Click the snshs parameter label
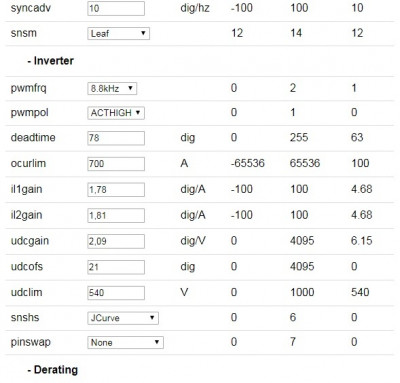Screen dimensions: 400x383 [25, 317]
